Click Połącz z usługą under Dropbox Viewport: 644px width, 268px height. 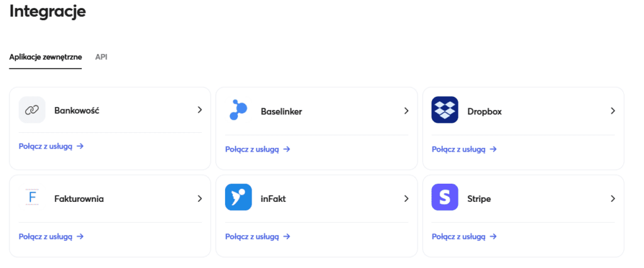[x=464, y=149]
